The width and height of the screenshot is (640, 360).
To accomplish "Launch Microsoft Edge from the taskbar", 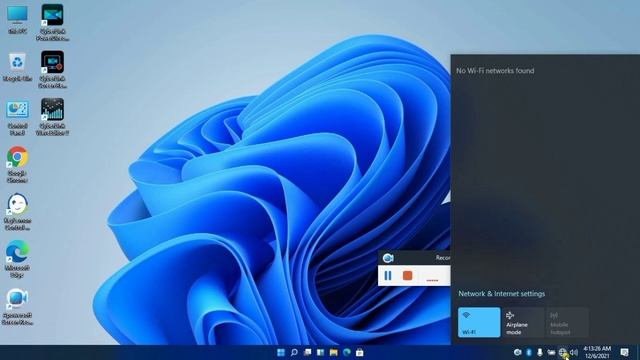I will (x=347, y=352).
